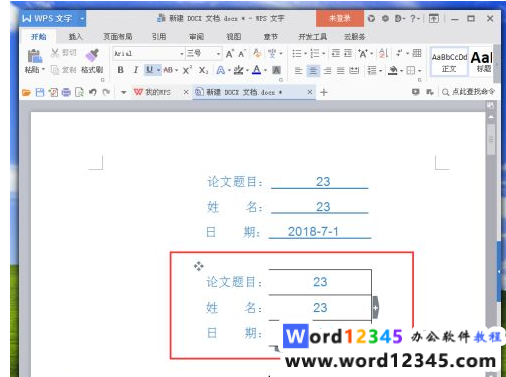Select the 正文 style
This screenshot has width=506, height=377.
click(x=449, y=62)
